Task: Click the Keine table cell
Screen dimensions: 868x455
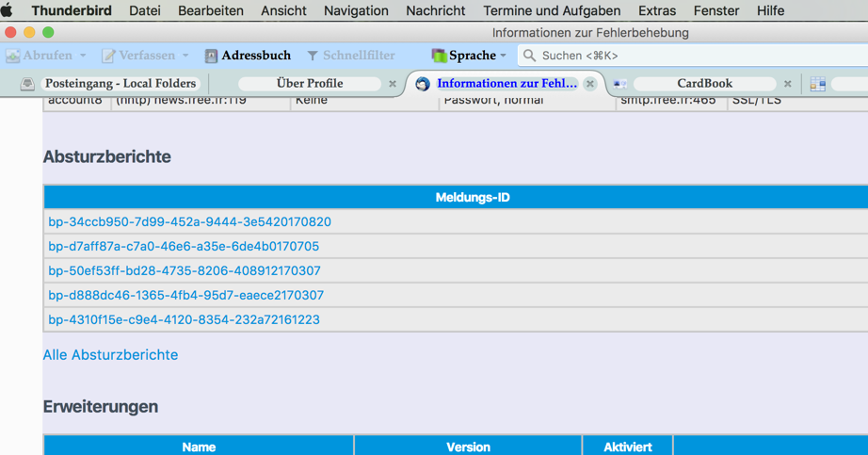Action: 364,103
